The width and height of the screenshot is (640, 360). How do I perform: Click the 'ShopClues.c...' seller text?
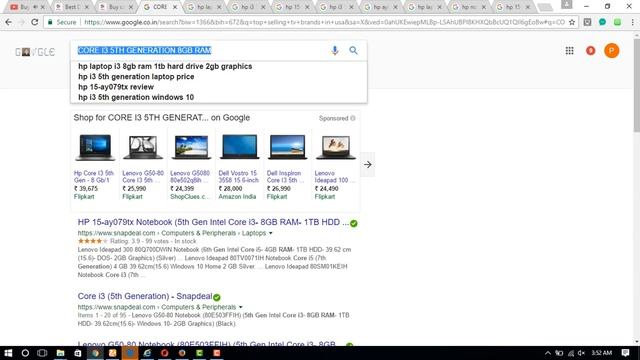[190, 197]
